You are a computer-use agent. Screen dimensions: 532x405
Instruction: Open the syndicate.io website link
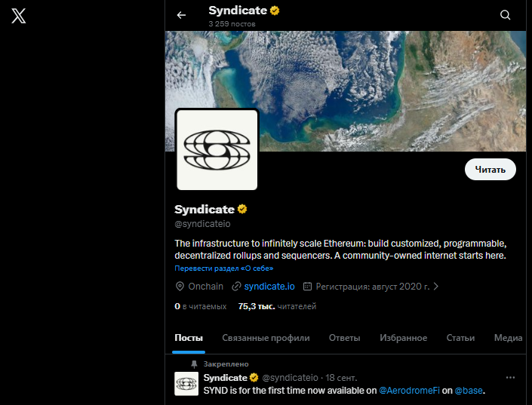(269, 287)
